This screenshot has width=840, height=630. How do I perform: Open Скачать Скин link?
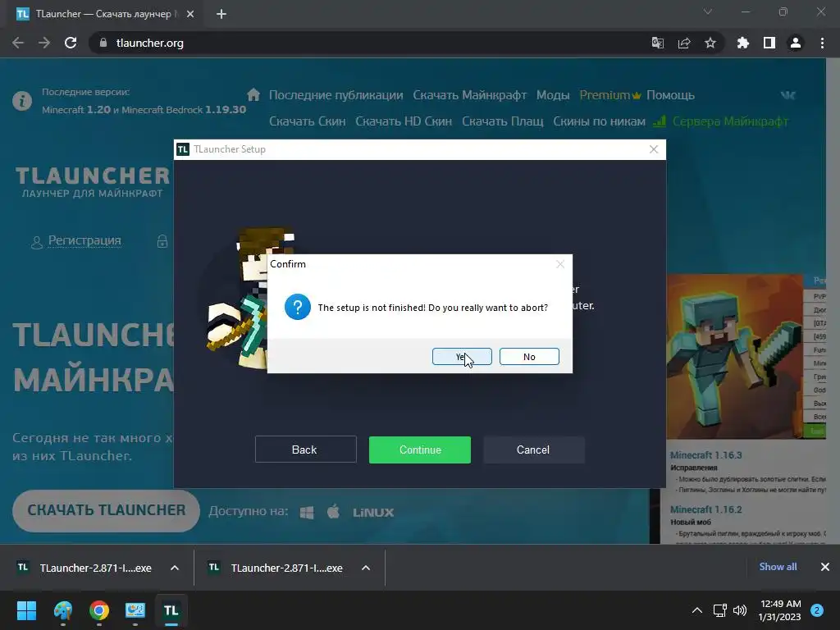(308, 121)
